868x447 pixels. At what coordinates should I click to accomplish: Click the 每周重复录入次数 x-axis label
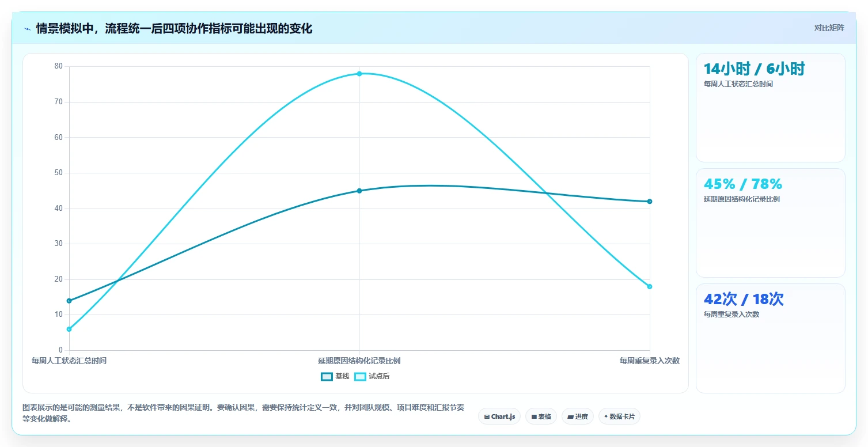[x=650, y=361]
